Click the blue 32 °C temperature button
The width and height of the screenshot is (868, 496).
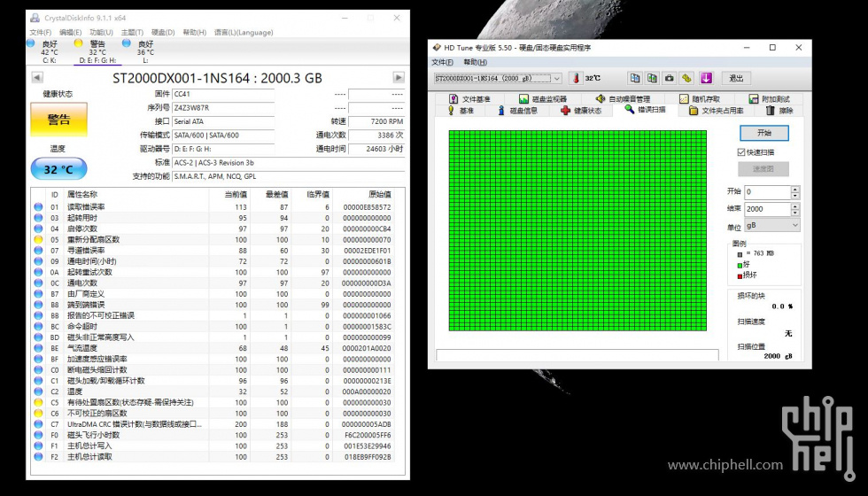(x=58, y=169)
